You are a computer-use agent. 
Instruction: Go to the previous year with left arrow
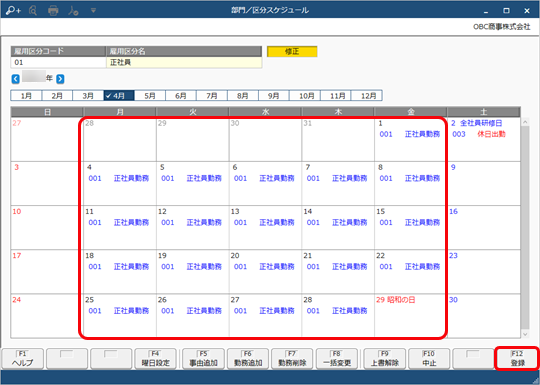pyautogui.click(x=15, y=79)
